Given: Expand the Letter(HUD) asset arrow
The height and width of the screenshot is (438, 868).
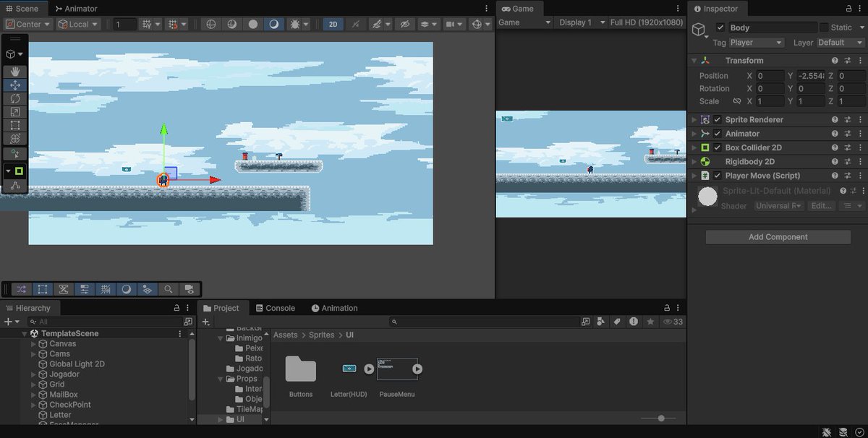Looking at the screenshot, I should pos(369,369).
